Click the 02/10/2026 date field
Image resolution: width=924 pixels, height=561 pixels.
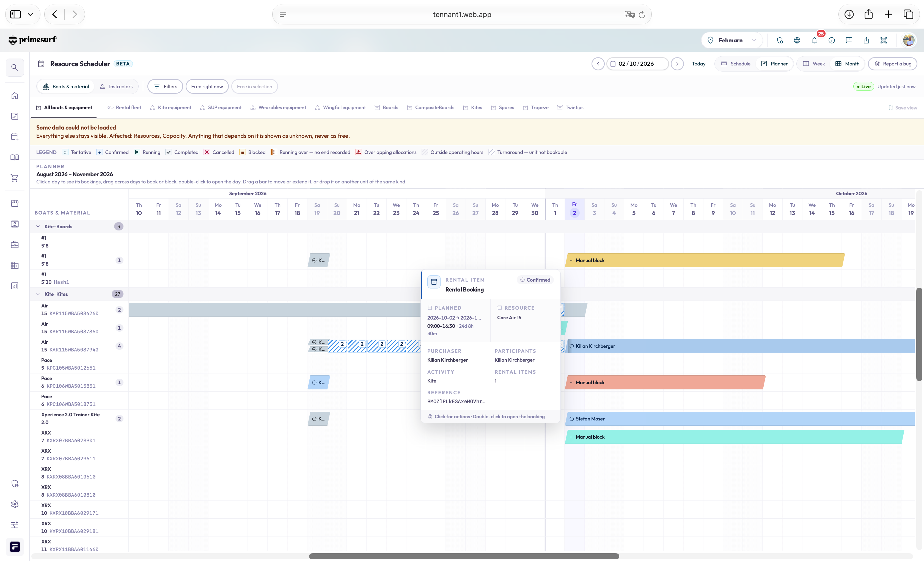(x=637, y=64)
